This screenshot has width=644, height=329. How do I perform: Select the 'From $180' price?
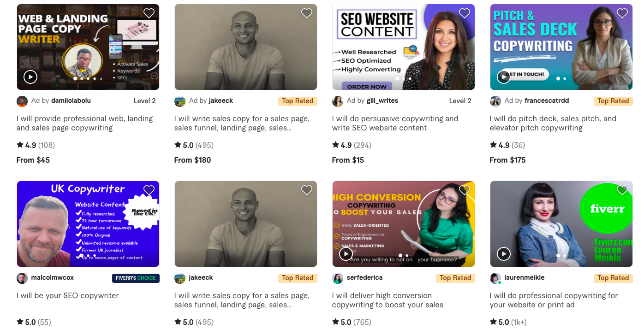[x=193, y=160]
